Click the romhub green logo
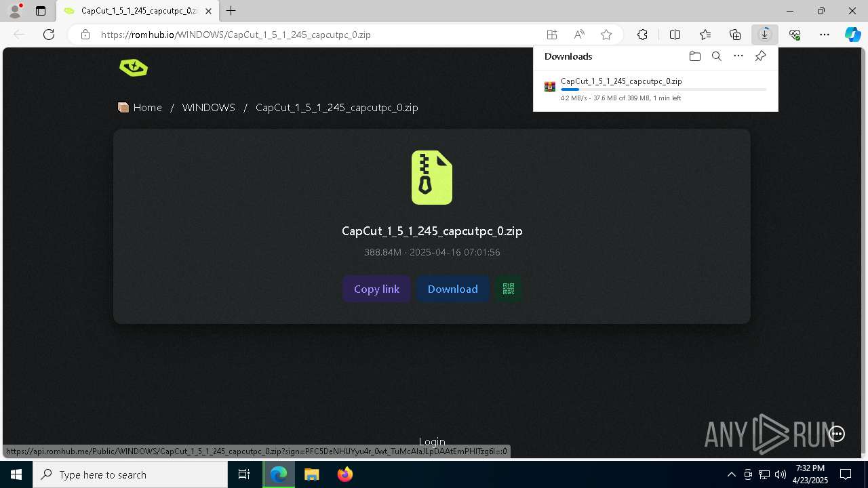The height and width of the screenshot is (488, 868). pyautogui.click(x=134, y=67)
